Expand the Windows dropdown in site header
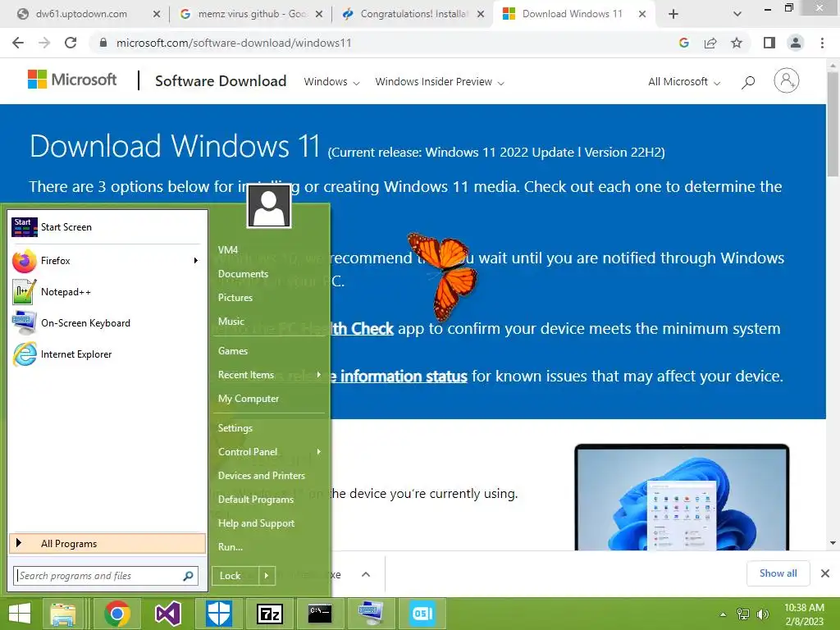 331,82
